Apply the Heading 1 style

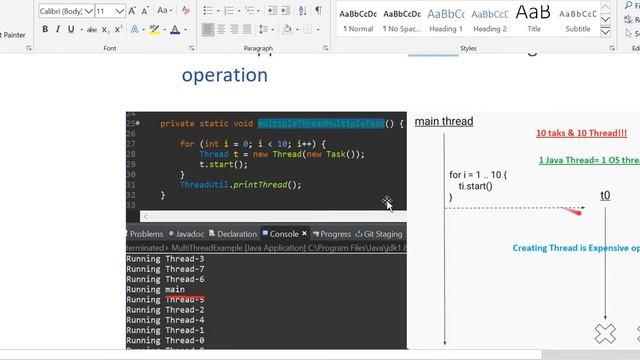pyautogui.click(x=446, y=20)
